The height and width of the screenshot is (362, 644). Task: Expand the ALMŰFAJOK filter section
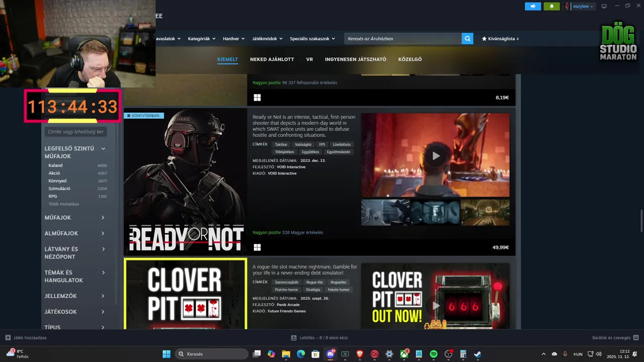tap(75, 233)
